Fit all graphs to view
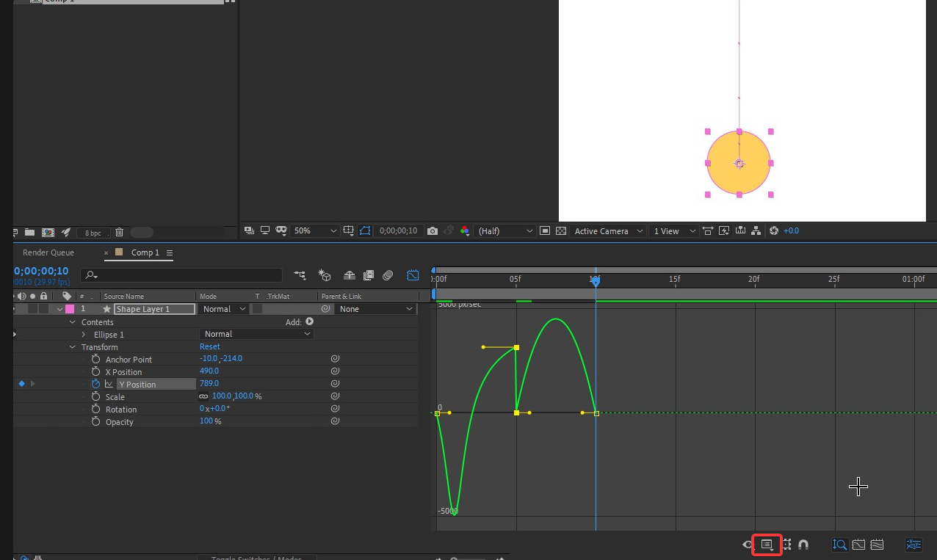937x560 pixels. [877, 545]
